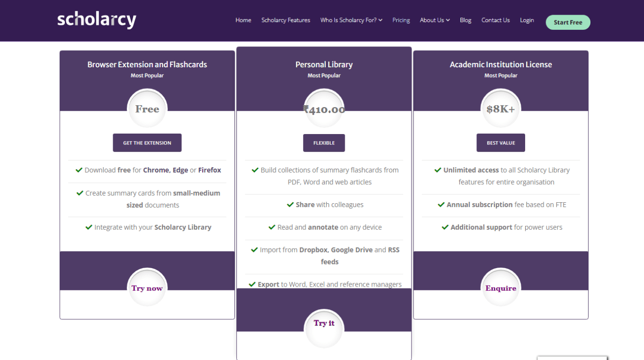The image size is (644, 360).
Task: Click the Free price badge
Action: [147, 109]
